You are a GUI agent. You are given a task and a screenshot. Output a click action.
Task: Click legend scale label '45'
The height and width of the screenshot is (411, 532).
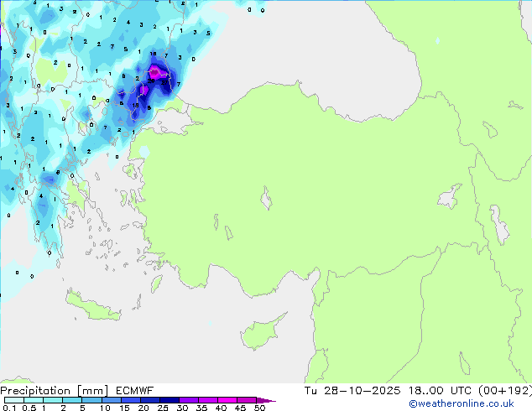point(240,408)
